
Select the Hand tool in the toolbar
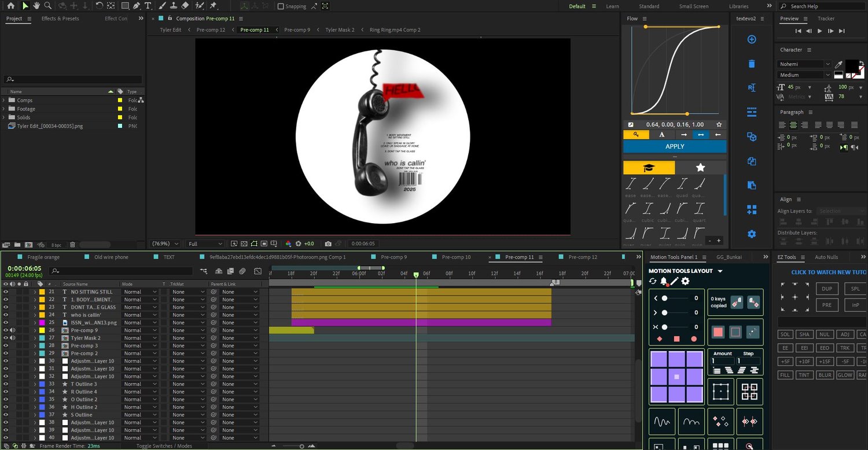pos(36,6)
